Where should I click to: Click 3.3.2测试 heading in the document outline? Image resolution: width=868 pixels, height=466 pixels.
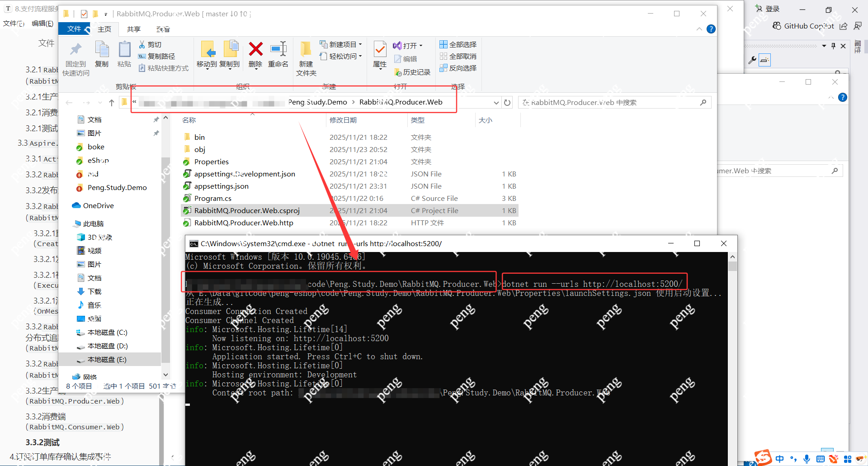click(x=42, y=442)
